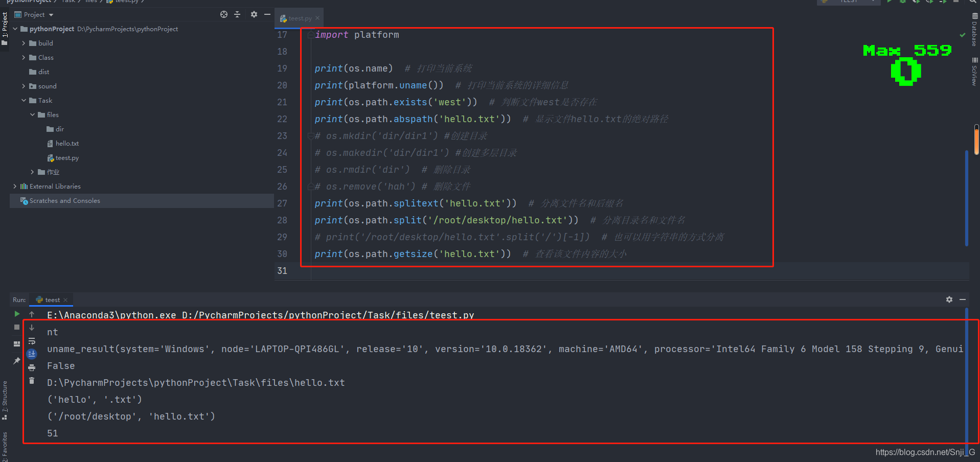Click line number 31 in gutter
Screen dimensions: 980x462
point(282,271)
